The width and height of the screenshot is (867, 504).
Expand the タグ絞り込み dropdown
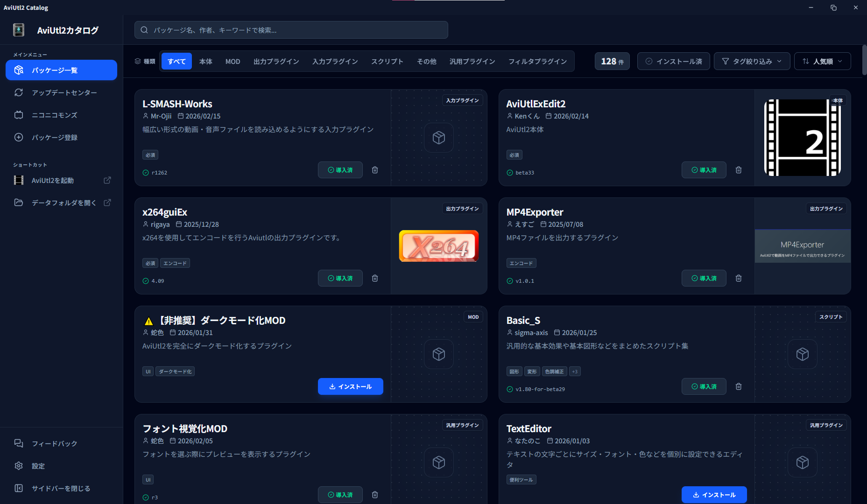click(752, 62)
